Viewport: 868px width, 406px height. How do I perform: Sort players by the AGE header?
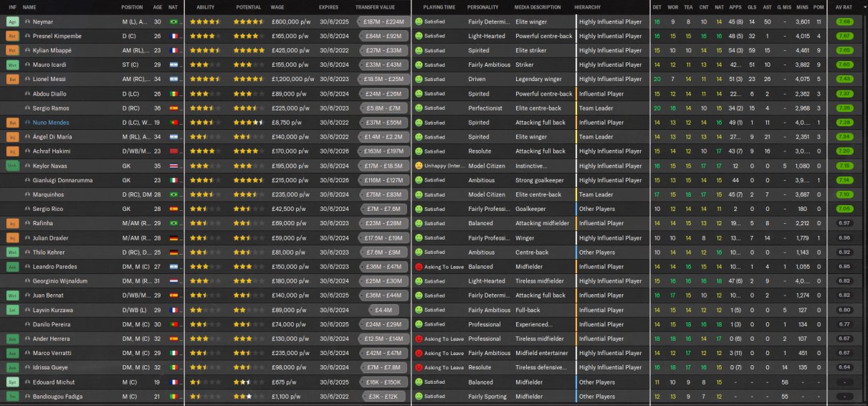(157, 7)
